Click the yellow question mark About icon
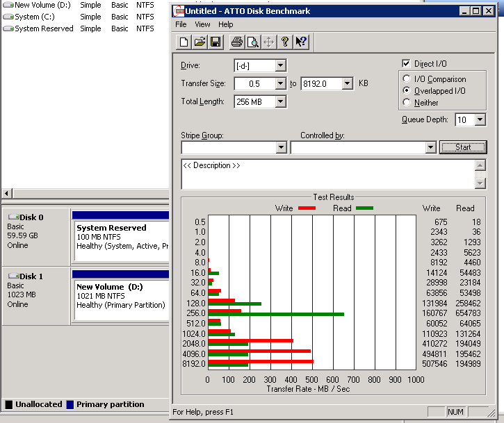The image size is (504, 423). (x=285, y=42)
